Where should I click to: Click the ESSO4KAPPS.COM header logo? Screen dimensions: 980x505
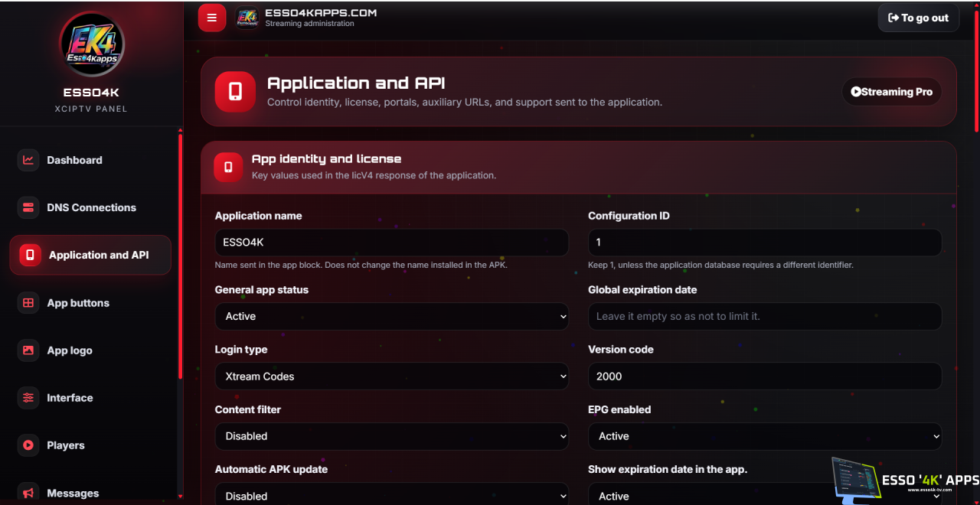pyautogui.click(x=247, y=18)
